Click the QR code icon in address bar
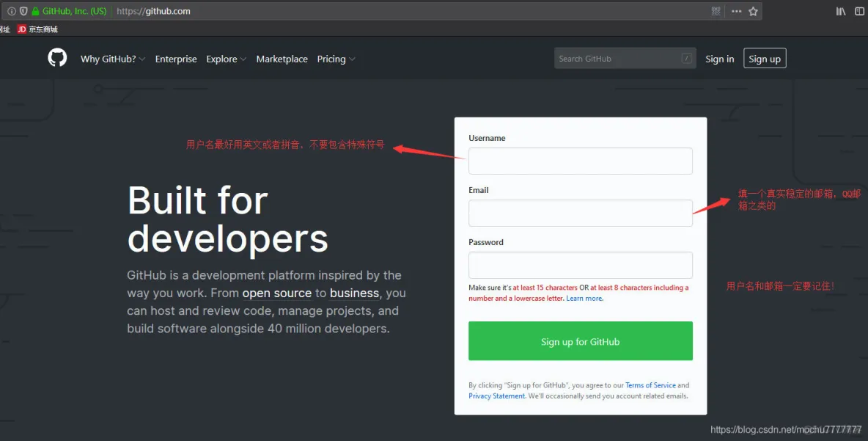868x441 pixels. point(716,12)
